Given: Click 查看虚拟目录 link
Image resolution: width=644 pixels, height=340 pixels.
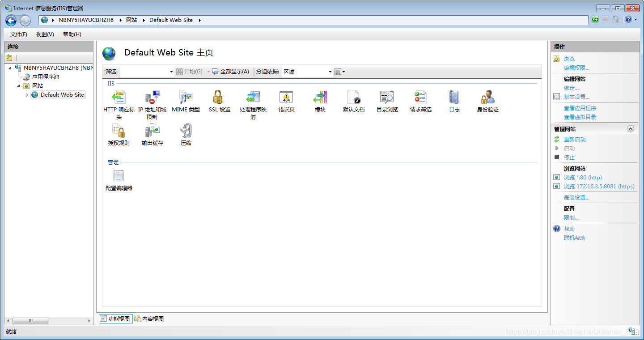Looking at the screenshot, I should tap(580, 117).
